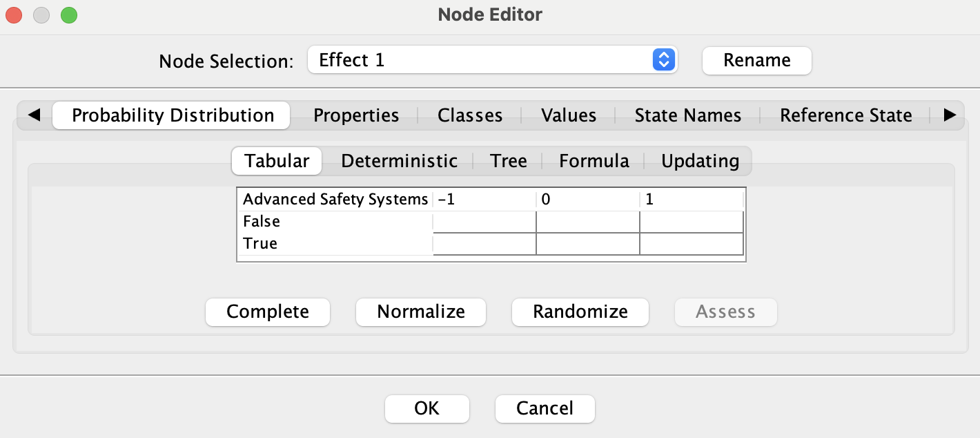The width and height of the screenshot is (980, 438).
Task: Click the Rename button
Action: tap(757, 60)
